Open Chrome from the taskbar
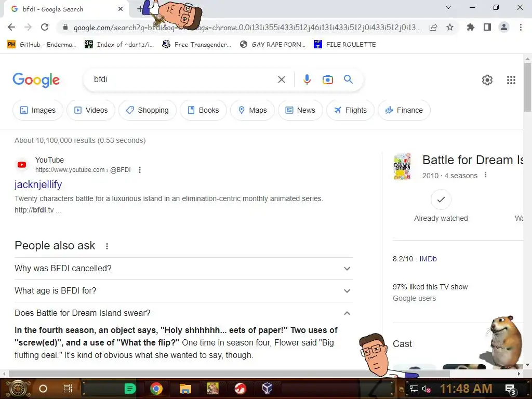This screenshot has height=399, width=532. pyautogui.click(x=156, y=389)
